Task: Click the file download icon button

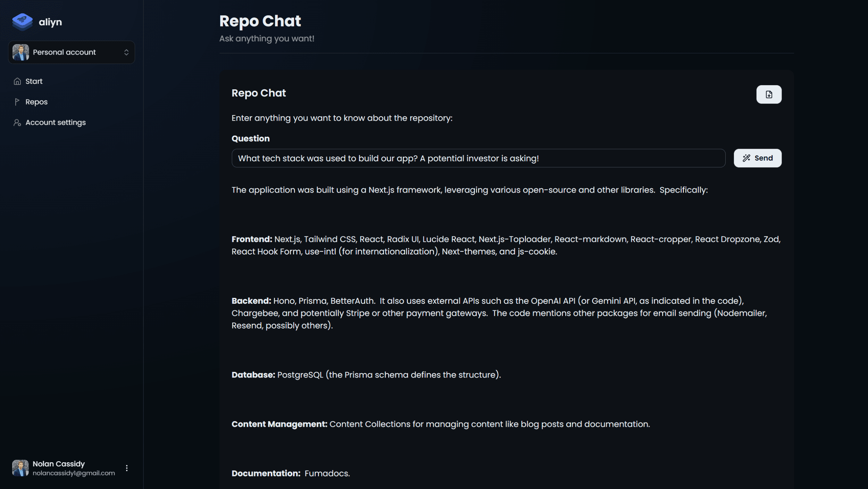Action: pos(769,94)
